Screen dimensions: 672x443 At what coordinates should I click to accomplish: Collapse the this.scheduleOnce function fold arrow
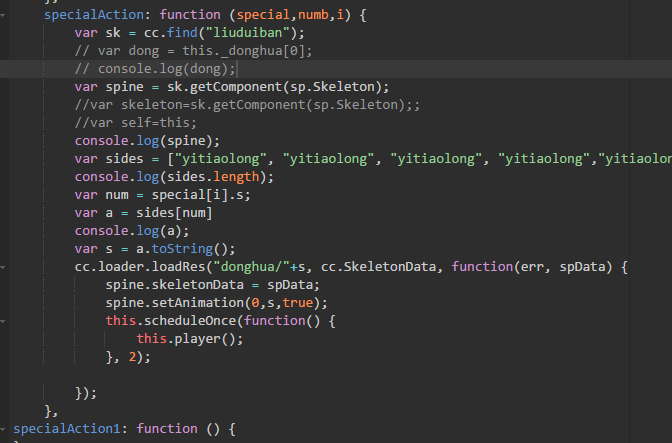[3, 321]
